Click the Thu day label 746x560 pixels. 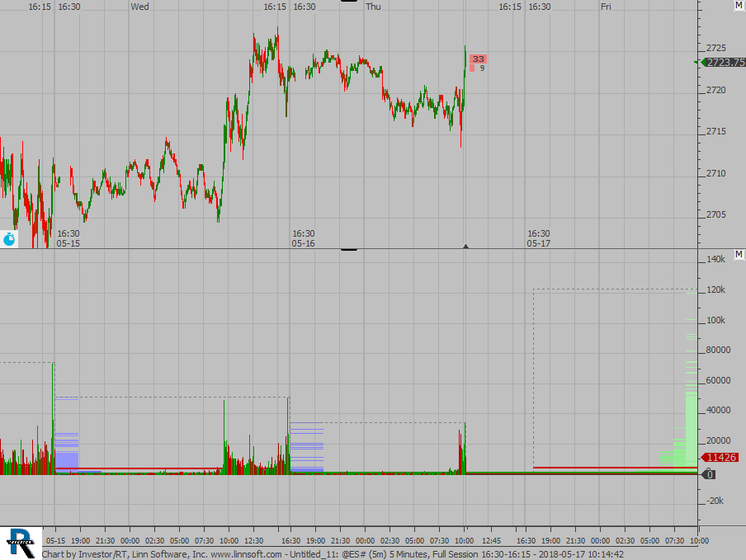pos(373,7)
